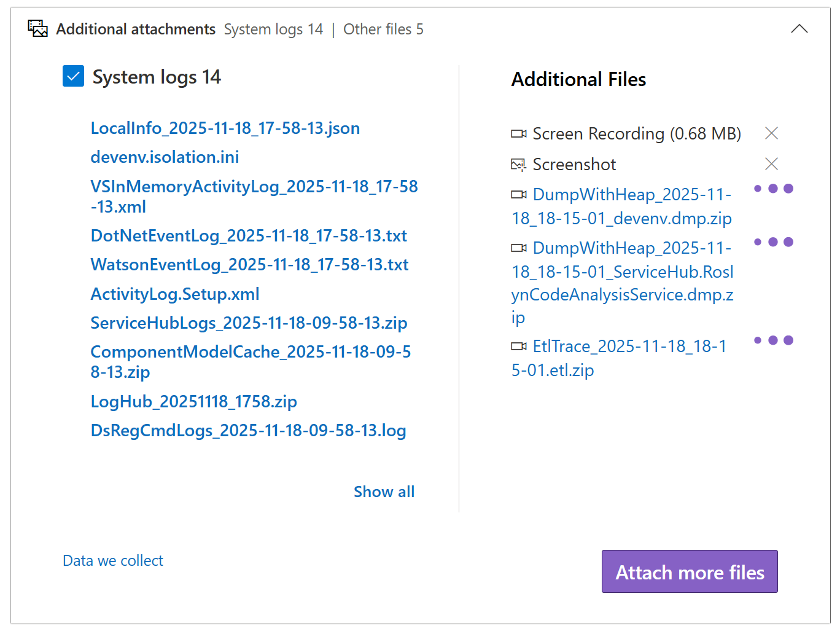Click the camera icon beside devenv dump file
Viewport: 840px width, 631px height.
click(518, 194)
